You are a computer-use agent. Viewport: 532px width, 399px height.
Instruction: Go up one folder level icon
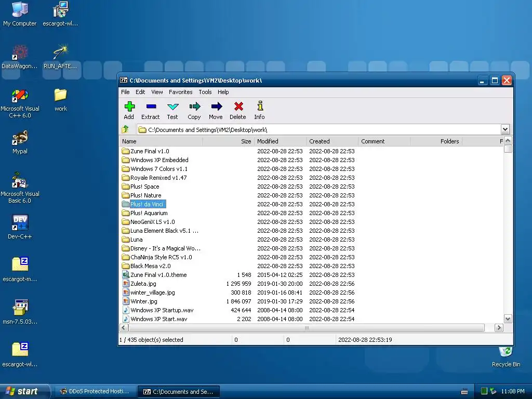pos(125,129)
